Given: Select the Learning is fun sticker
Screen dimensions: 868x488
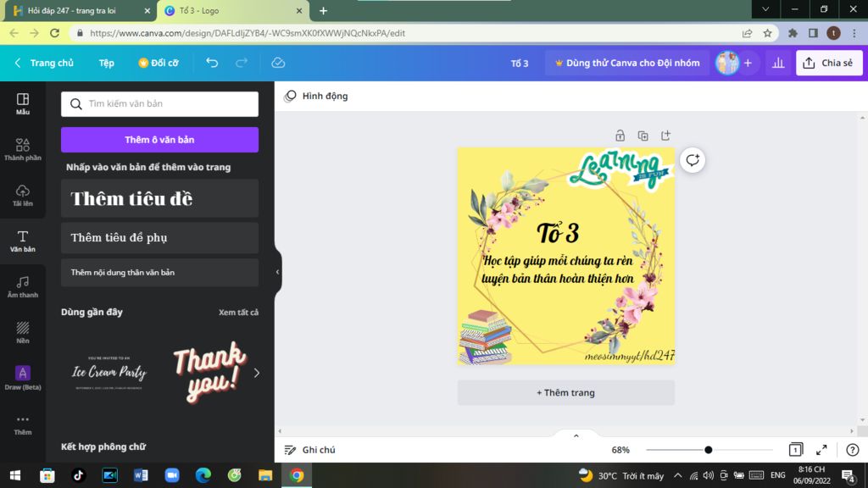Looking at the screenshot, I should [x=620, y=169].
